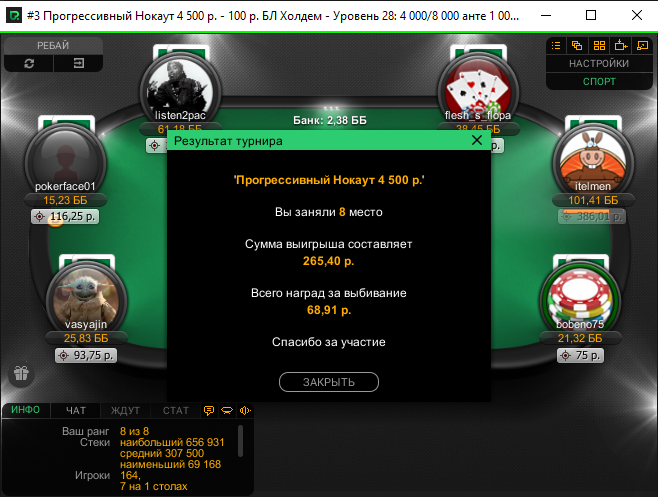Click the ЗАКРЫТЬ button
Screen dimensions: 658x497
329,382
